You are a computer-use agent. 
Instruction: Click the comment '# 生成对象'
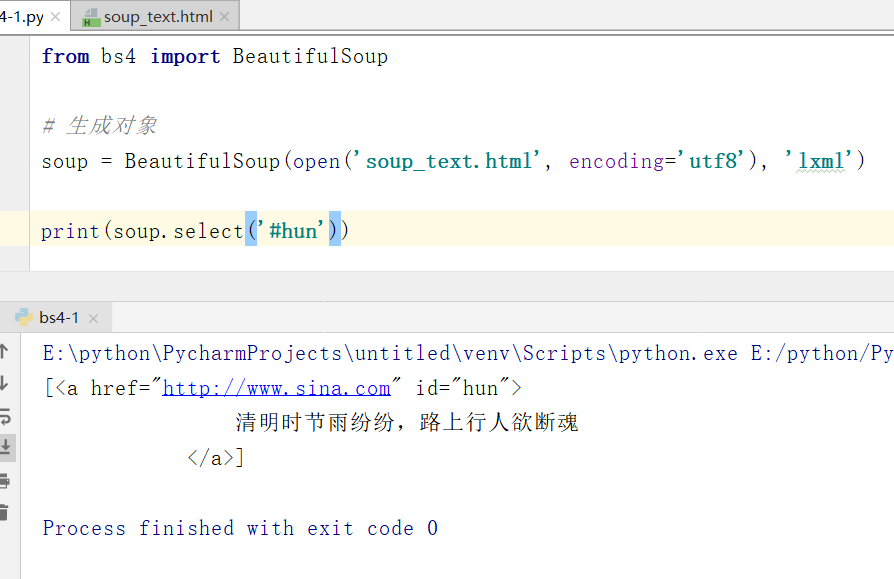tap(99, 125)
